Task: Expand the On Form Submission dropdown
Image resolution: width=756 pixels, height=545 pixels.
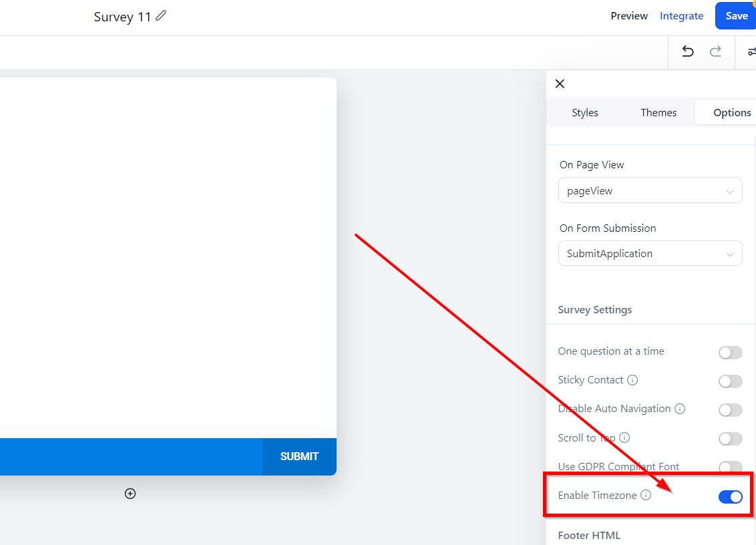Action: point(650,254)
